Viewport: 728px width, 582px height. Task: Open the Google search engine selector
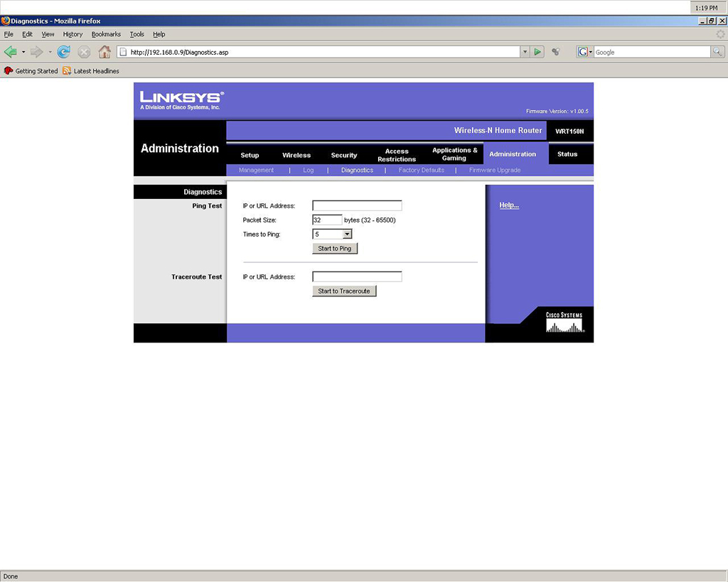(585, 52)
